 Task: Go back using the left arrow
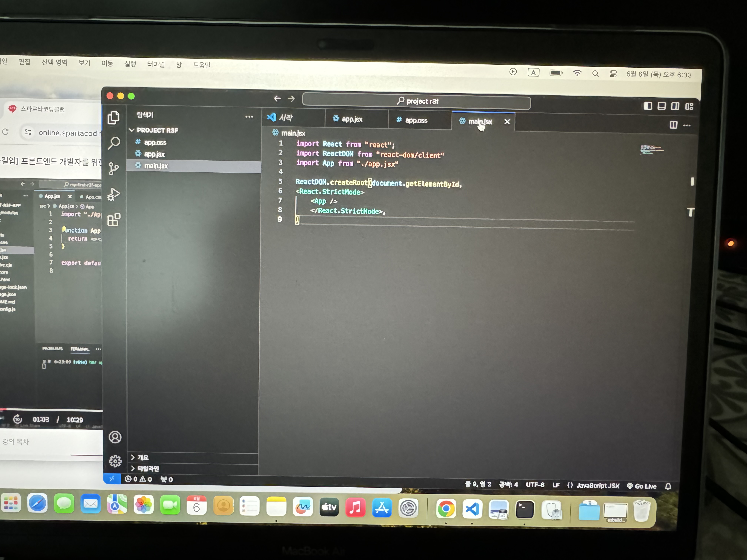tap(277, 98)
